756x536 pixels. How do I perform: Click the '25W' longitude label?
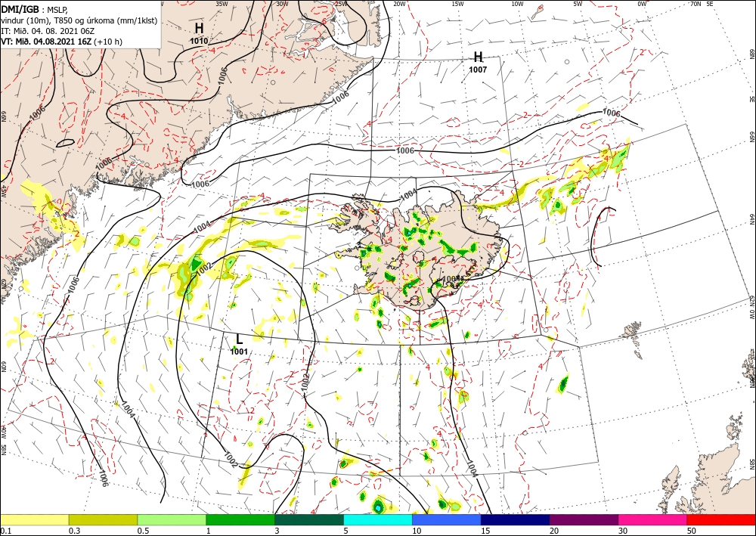[x=341, y=4]
